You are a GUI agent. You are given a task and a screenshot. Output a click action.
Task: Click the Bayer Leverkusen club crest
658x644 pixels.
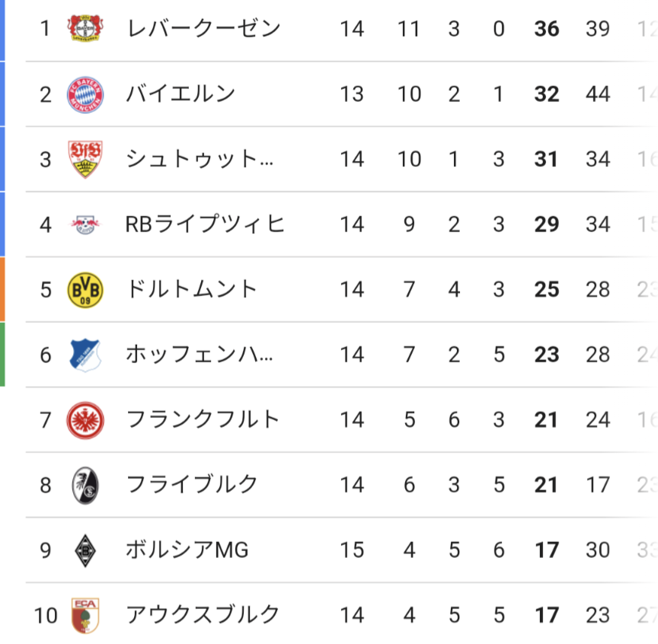tap(85, 29)
